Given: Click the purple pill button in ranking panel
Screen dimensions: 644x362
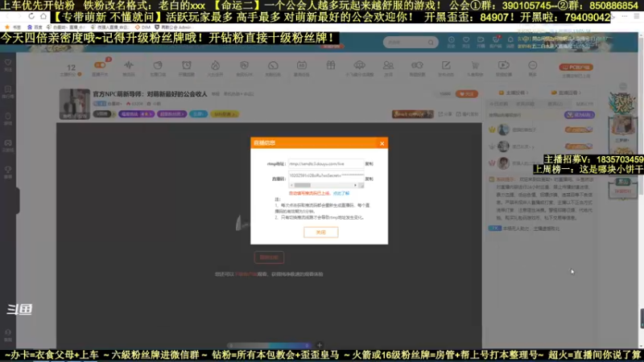Looking at the screenshot, I should click(580, 115).
